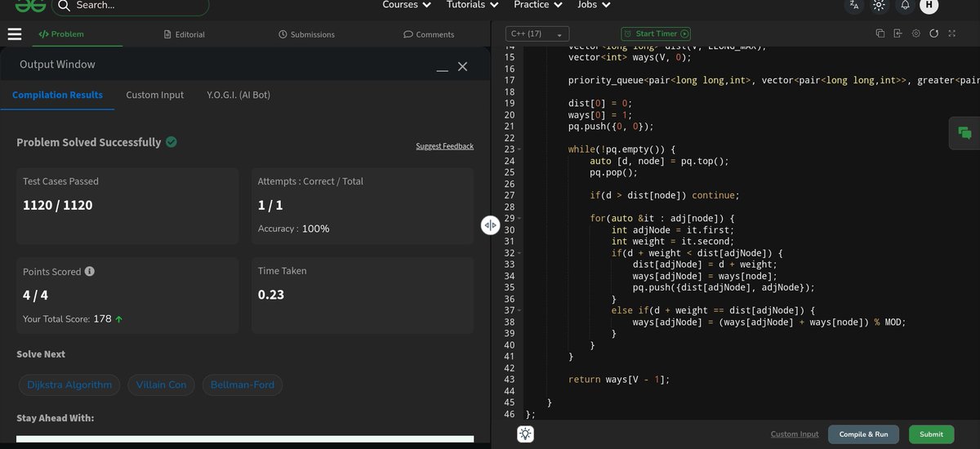Switch to the Editorial tab
The image size is (980, 449).
[x=185, y=34]
